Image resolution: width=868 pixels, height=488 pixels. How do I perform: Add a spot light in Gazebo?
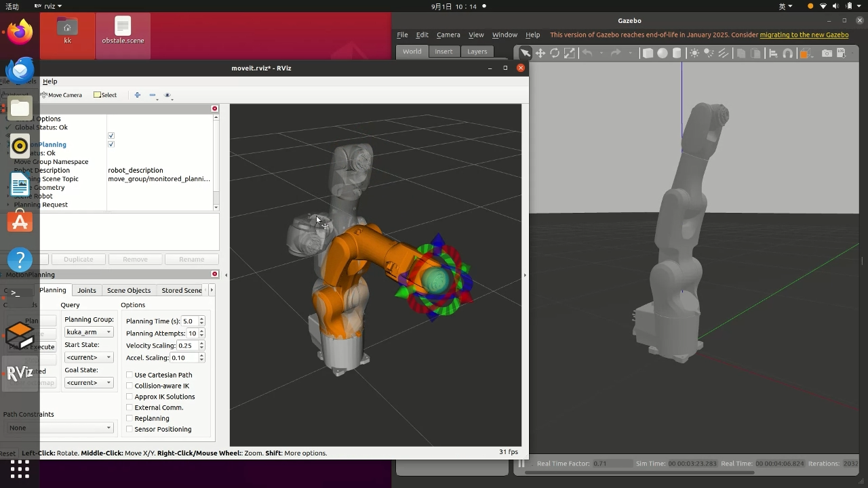coord(709,53)
